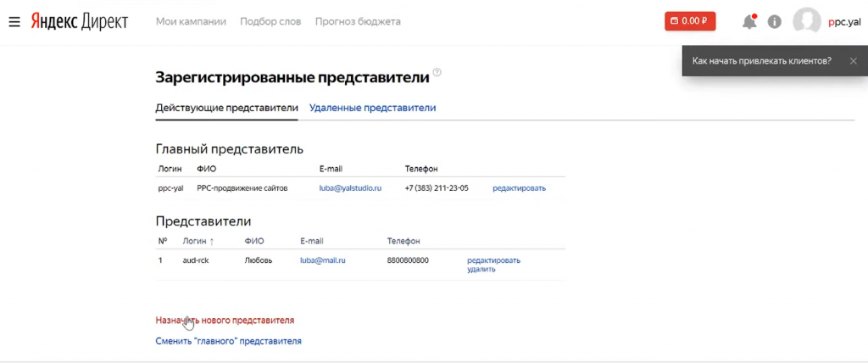This screenshot has height=363, width=868.
Task: Open Подбор слов
Action: click(x=270, y=21)
